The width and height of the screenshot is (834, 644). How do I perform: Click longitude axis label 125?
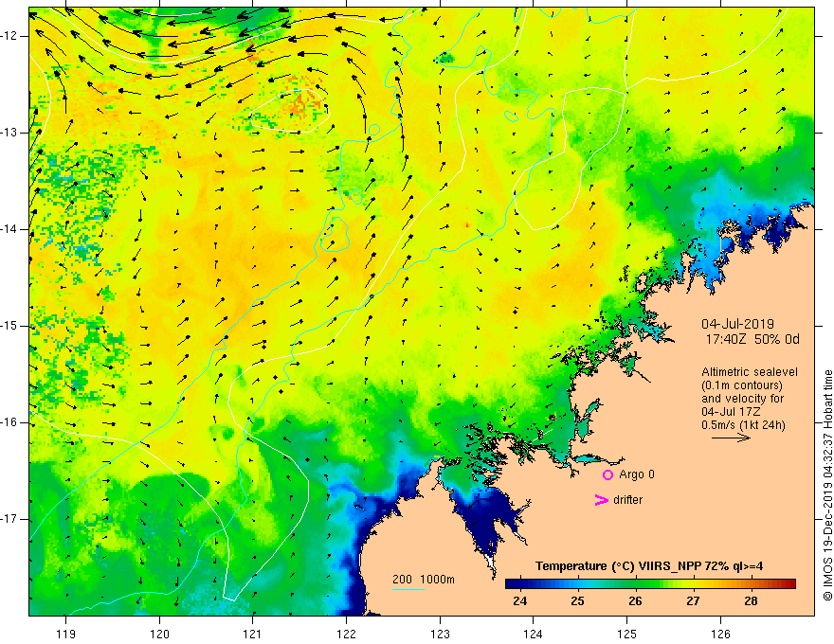[x=627, y=634]
